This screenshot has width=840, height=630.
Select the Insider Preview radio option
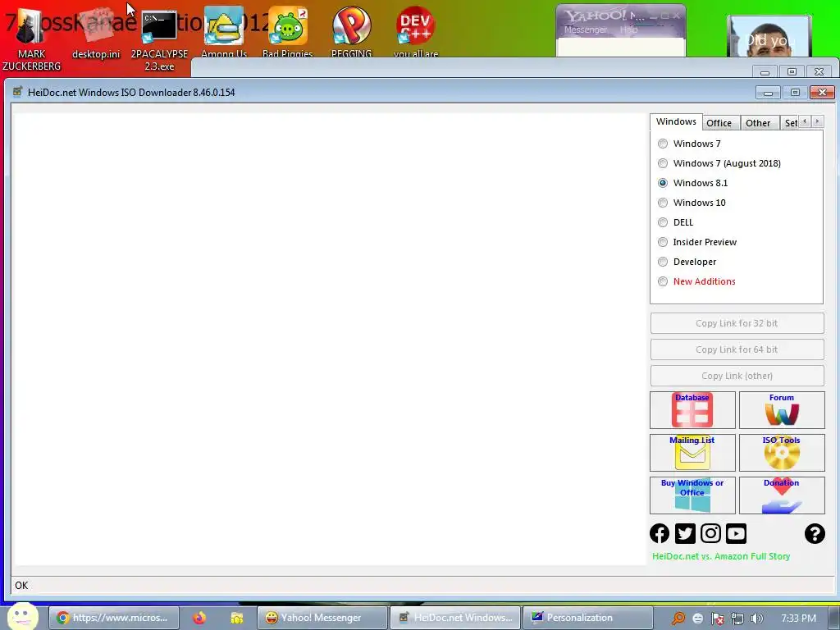(697, 242)
